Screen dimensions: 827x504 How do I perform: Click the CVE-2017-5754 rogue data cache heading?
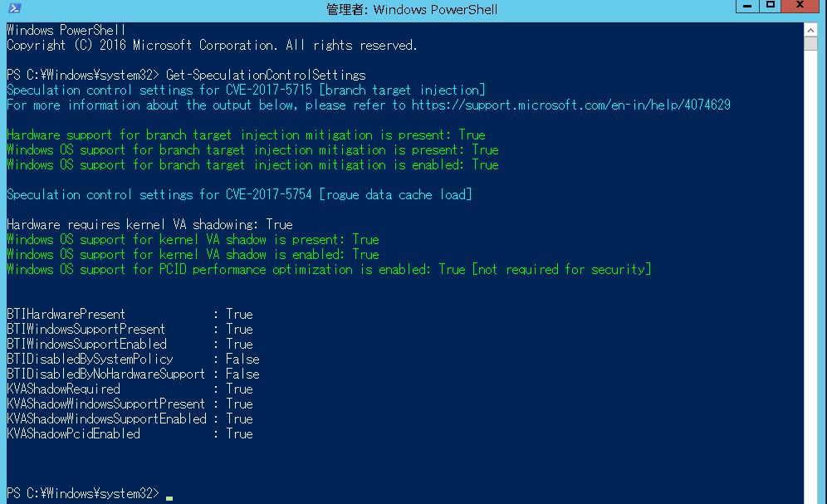pyautogui.click(x=241, y=194)
